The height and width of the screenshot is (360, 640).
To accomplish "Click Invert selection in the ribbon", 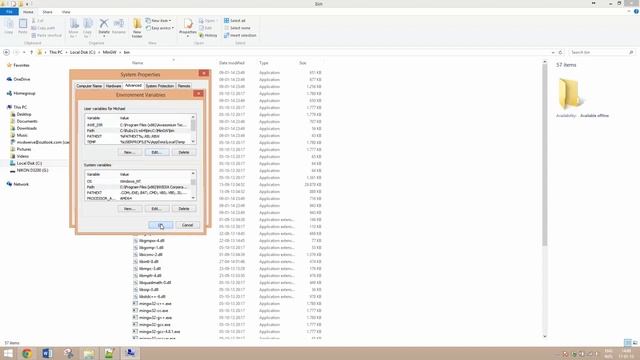I will 240,36.
